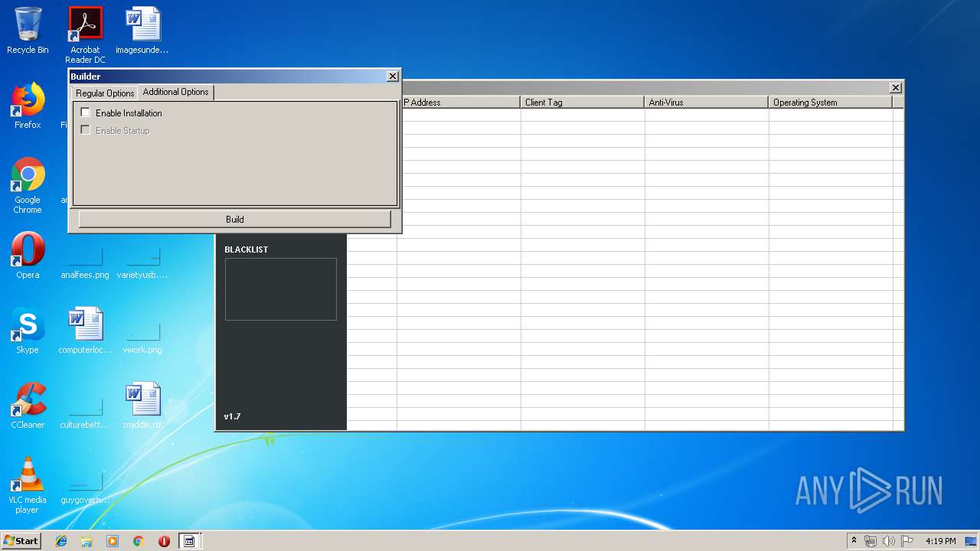The image size is (980, 551).
Task: Select the culturebett file icon
Action: pyautogui.click(x=85, y=410)
